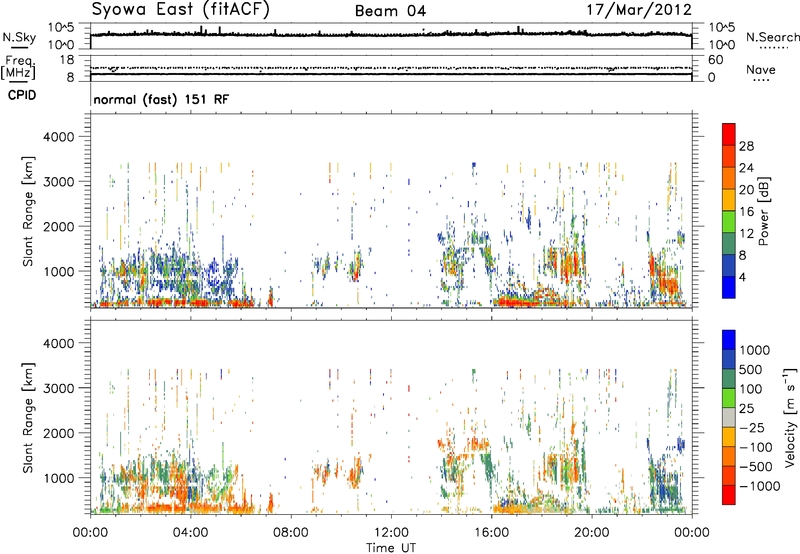
Task: Click '18' on the frequency axis
Action: [x=67, y=60]
